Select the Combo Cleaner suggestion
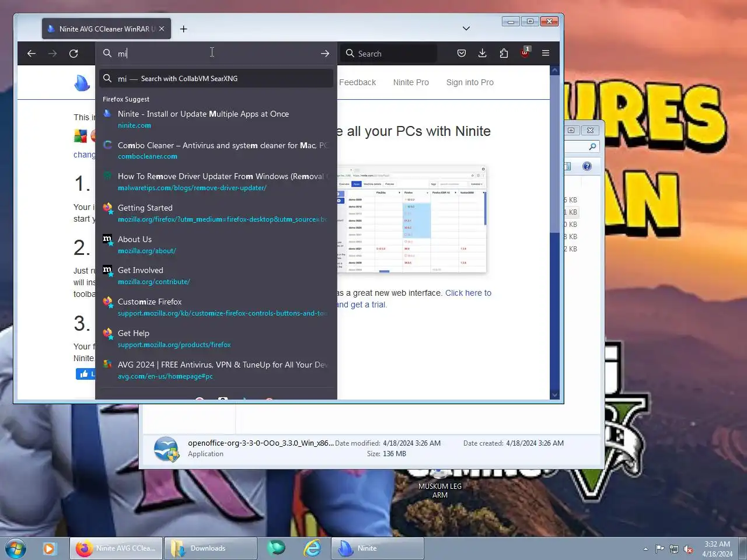This screenshot has height=560, width=747. coord(216,150)
